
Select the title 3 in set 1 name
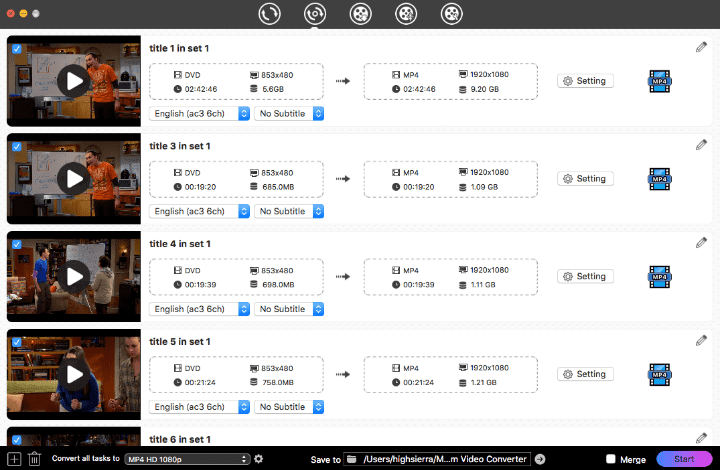point(180,146)
